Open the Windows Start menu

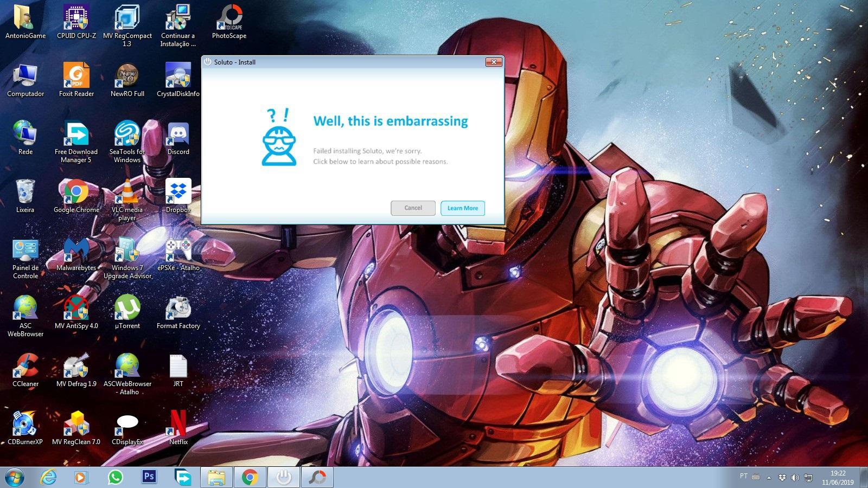[x=14, y=477]
